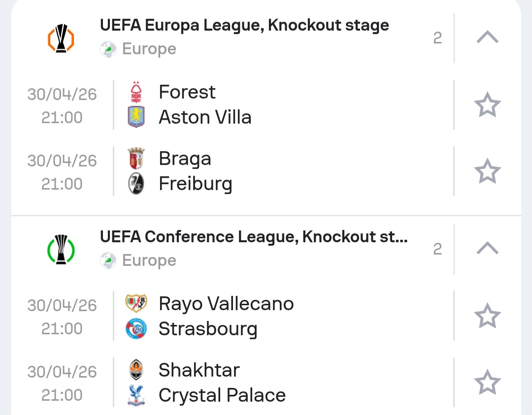Click the Shakhtar club crest
Viewport: 532px width, 415px height.
136,370
